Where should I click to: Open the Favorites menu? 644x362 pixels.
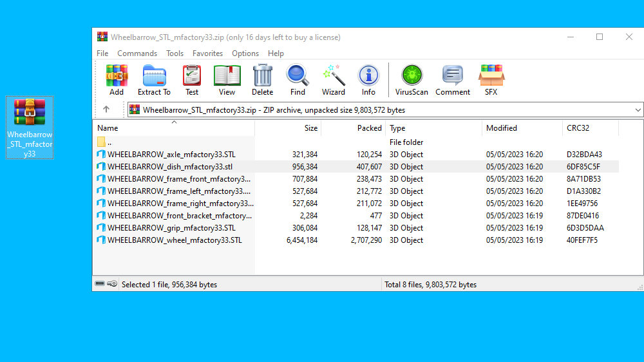click(207, 53)
